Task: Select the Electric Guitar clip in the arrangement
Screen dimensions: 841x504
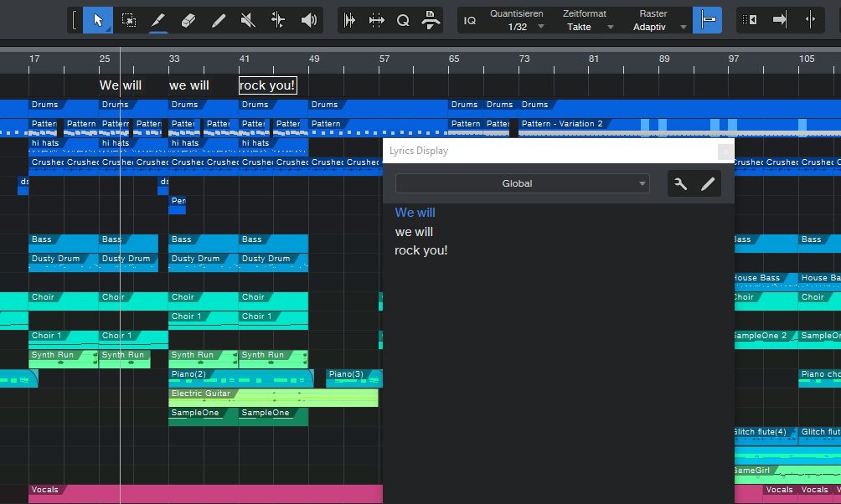Action: pos(251,395)
